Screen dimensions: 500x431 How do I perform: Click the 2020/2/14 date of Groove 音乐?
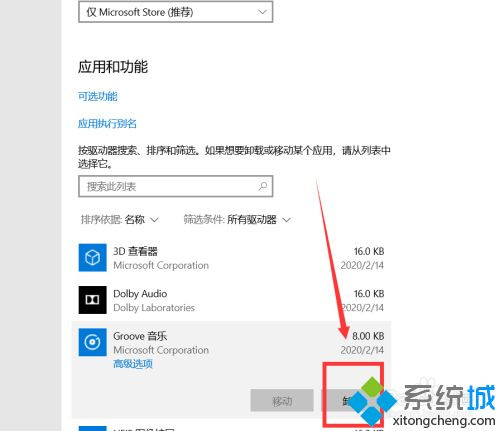click(x=362, y=350)
